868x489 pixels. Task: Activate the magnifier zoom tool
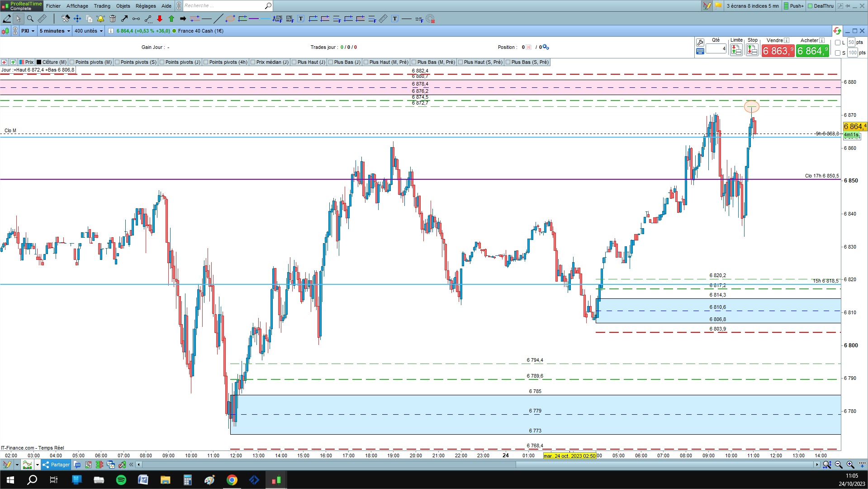(x=30, y=19)
